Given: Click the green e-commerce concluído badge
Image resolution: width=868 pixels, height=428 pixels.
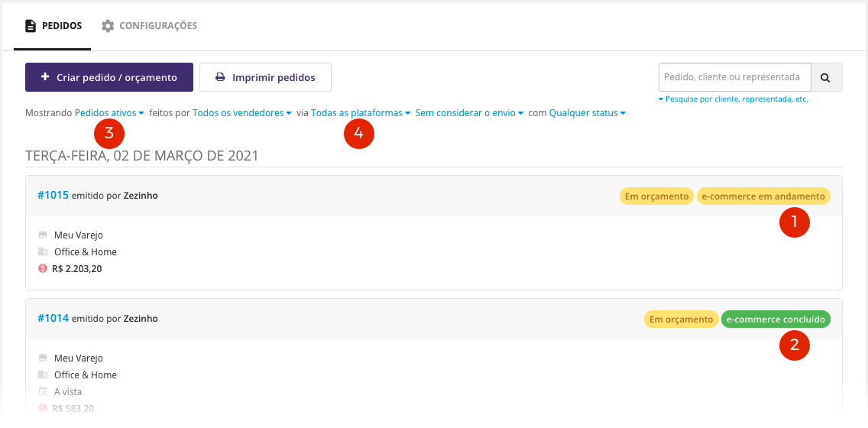Looking at the screenshot, I should pos(776,319).
